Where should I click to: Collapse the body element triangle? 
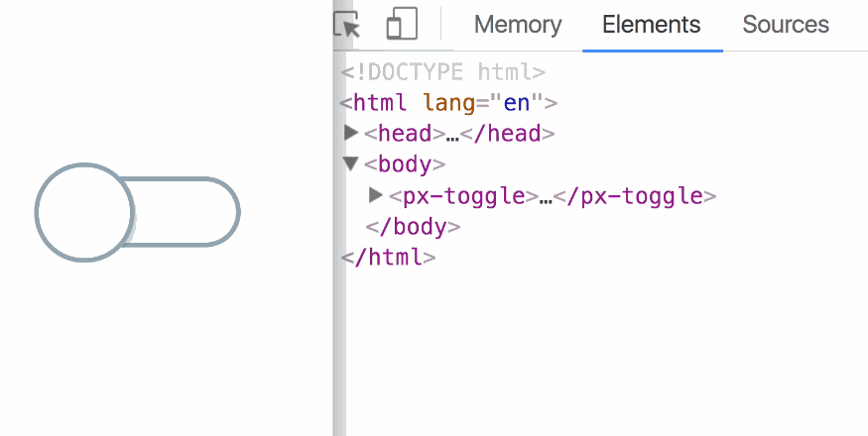(x=351, y=163)
